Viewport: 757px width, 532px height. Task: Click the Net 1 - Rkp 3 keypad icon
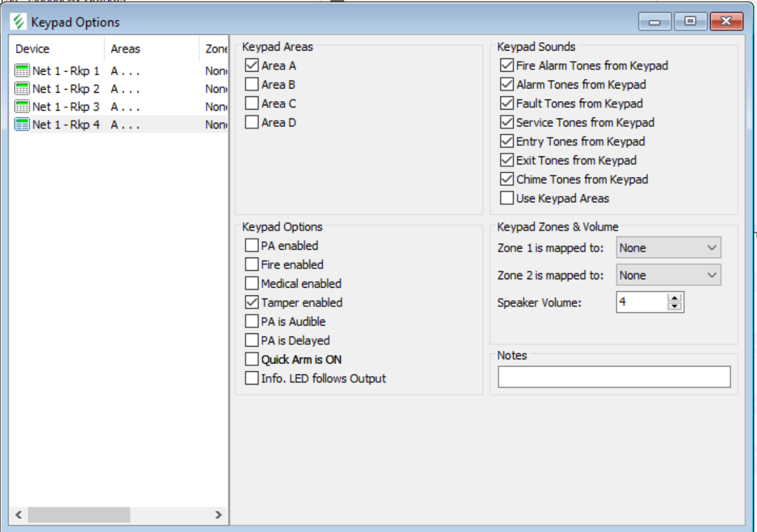pyautogui.click(x=22, y=107)
